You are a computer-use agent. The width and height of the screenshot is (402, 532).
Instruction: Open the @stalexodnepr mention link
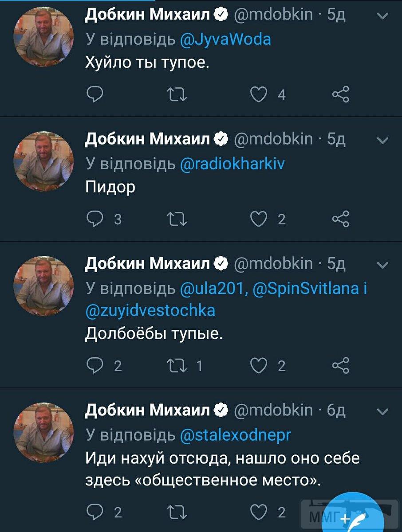(236, 435)
